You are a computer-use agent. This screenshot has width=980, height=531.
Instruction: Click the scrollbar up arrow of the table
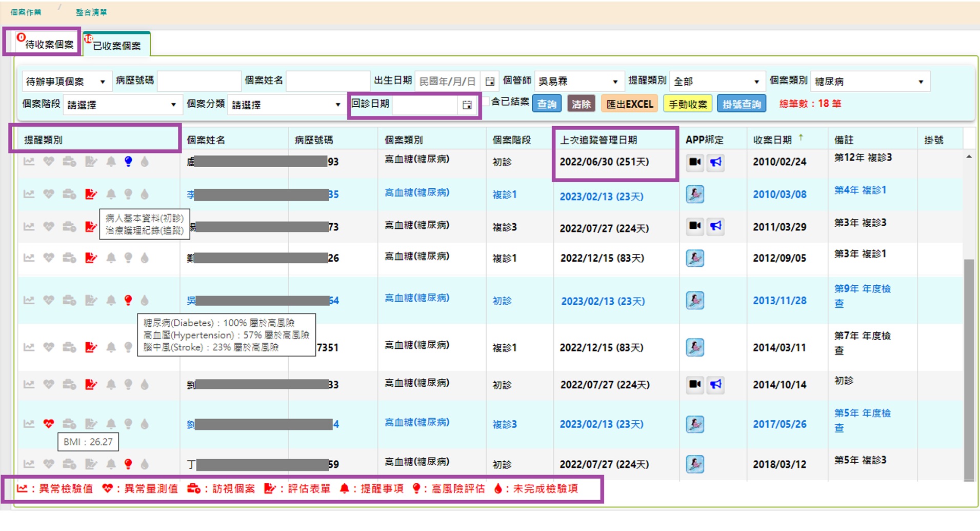click(x=969, y=156)
